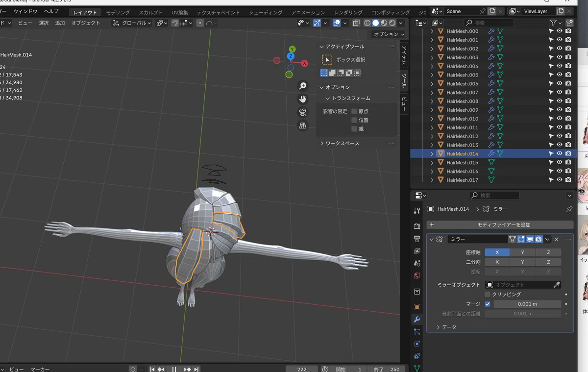Open the Object Constraints properties tab
Screen dimensions: 588x372
pyautogui.click(x=417, y=356)
